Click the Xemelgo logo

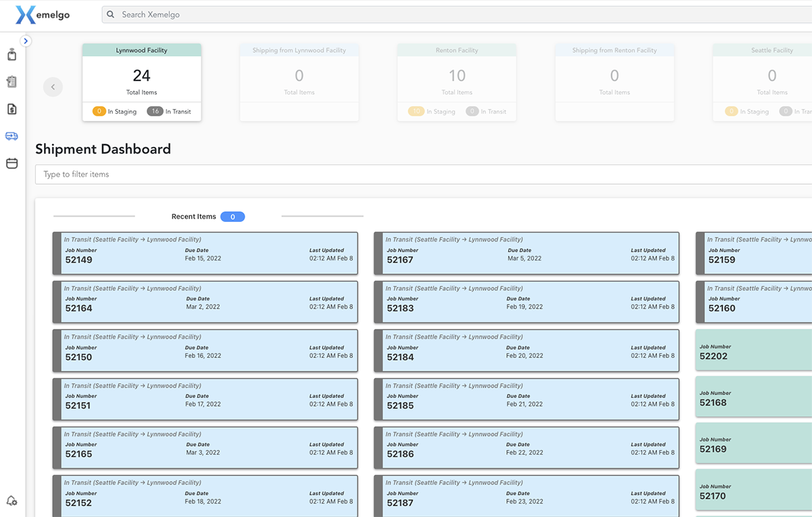point(43,15)
